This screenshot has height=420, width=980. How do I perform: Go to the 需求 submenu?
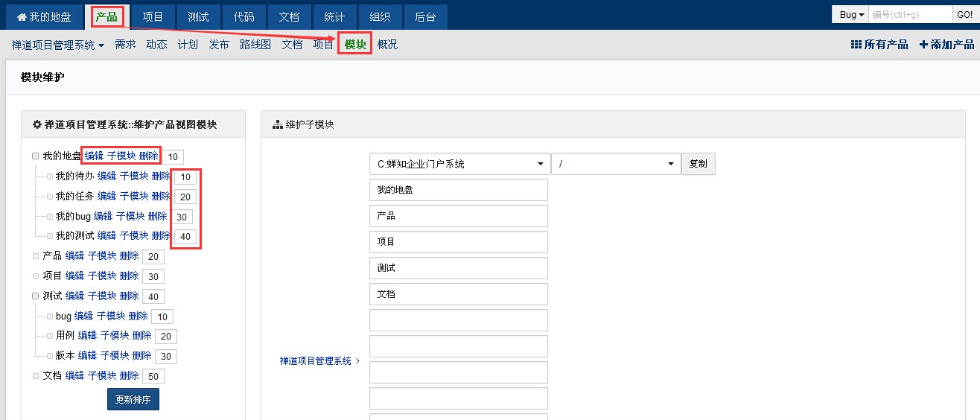(x=125, y=45)
